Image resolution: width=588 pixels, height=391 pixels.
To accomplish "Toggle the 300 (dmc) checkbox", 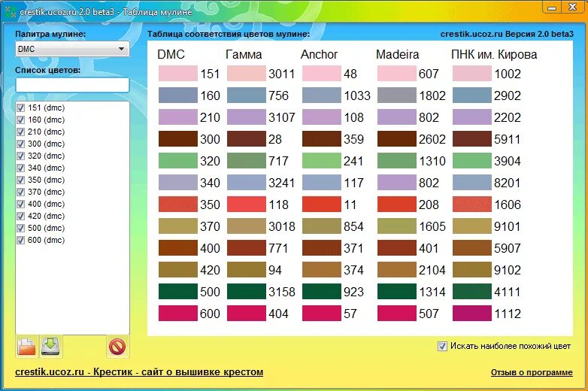I will click(x=20, y=144).
